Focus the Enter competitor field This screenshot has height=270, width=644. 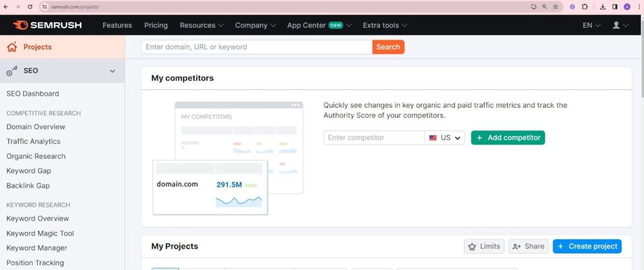(x=374, y=138)
